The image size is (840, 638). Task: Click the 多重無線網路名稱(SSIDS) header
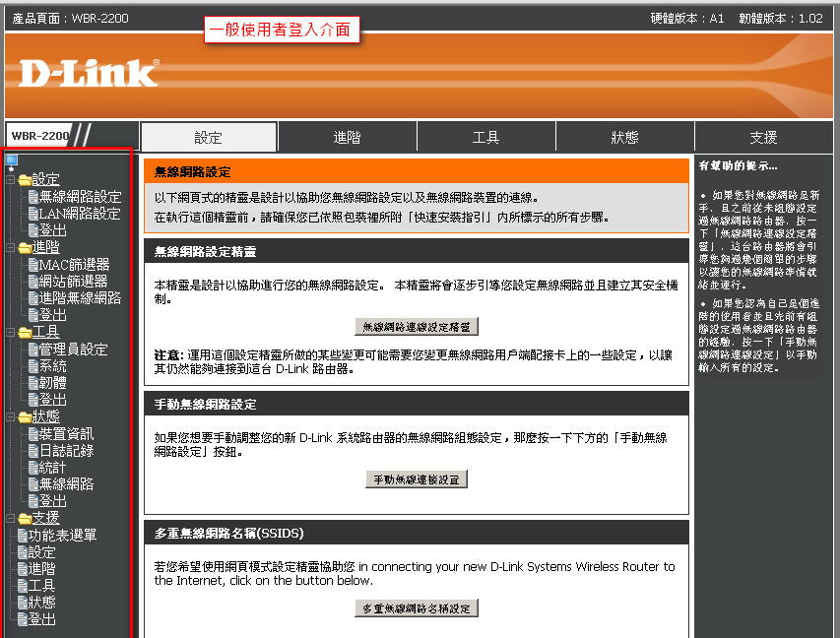click(x=417, y=533)
